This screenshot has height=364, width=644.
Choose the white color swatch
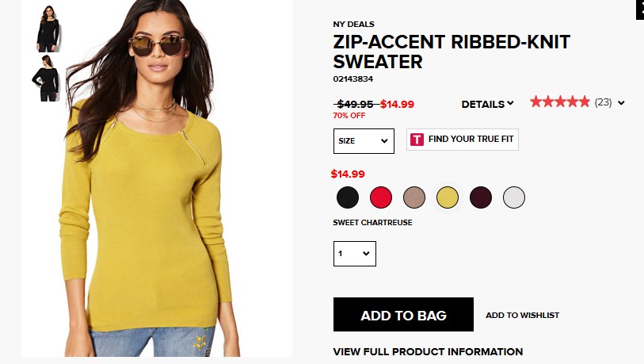click(514, 197)
